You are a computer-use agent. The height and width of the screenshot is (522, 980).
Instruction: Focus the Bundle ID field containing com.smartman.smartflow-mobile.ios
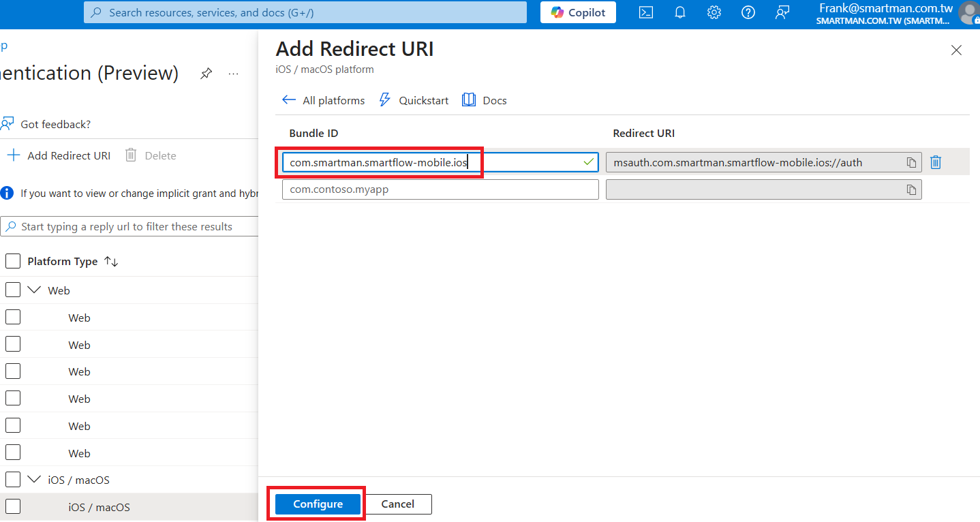440,162
